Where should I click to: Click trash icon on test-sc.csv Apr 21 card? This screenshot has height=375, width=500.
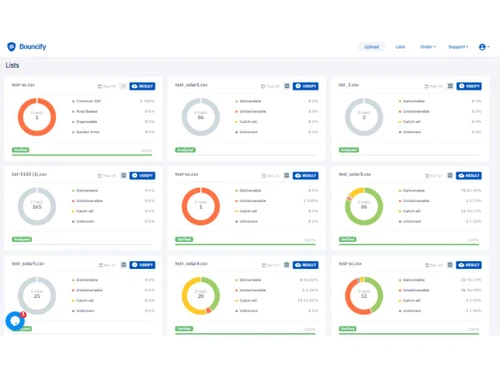tap(287, 175)
